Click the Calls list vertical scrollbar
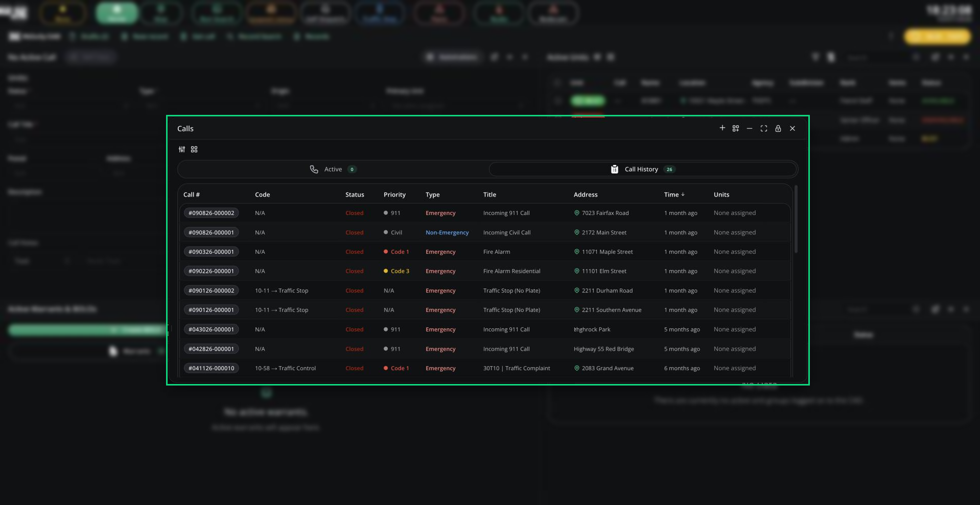Viewport: 980px width, 505px height. click(x=796, y=220)
